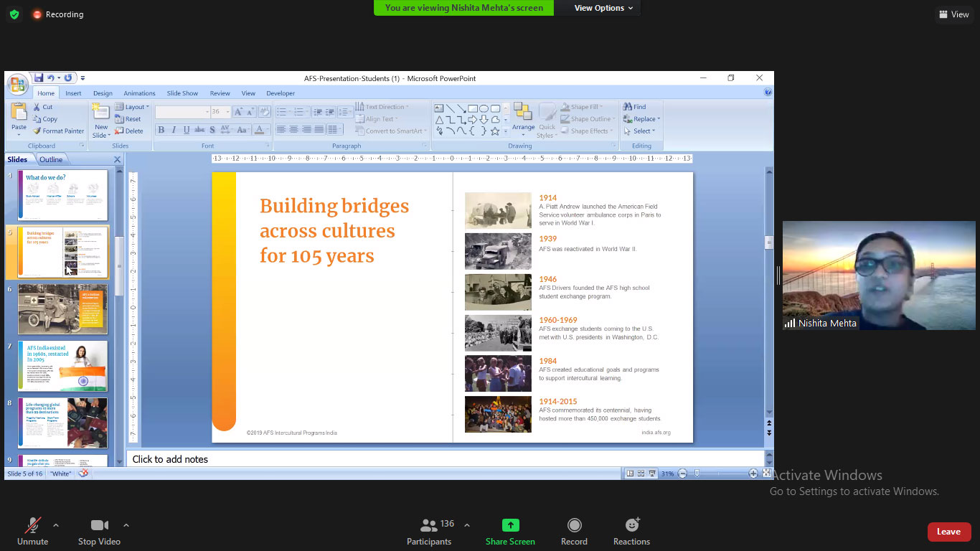Pick the 5-point star shape
This screenshot has height=551, width=980.
tap(495, 131)
